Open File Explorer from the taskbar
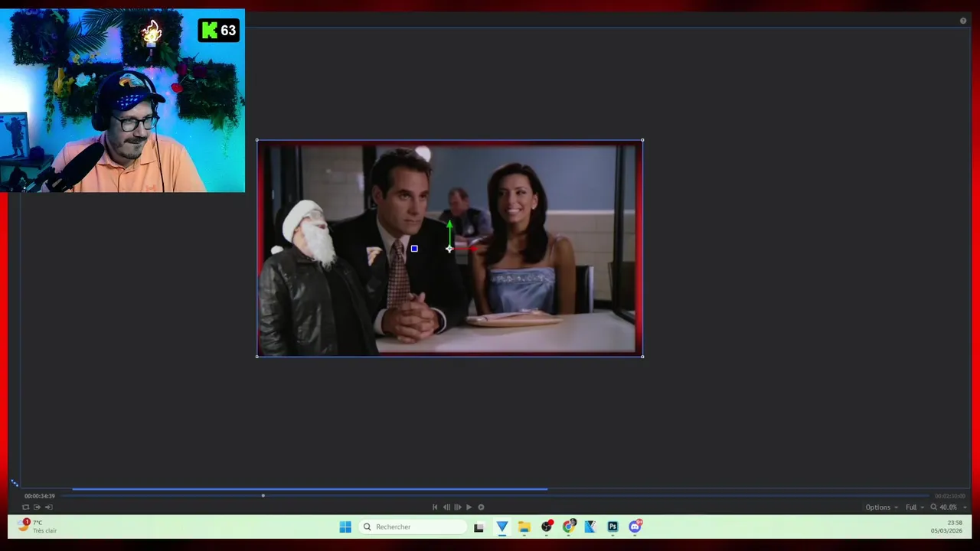980x551 pixels. tap(524, 527)
